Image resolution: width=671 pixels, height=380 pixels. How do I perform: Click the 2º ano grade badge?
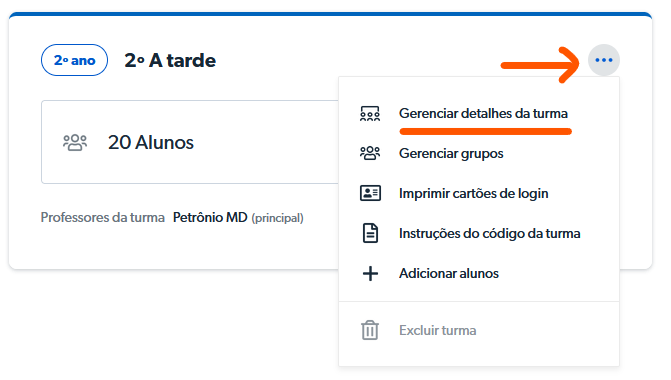click(x=74, y=60)
